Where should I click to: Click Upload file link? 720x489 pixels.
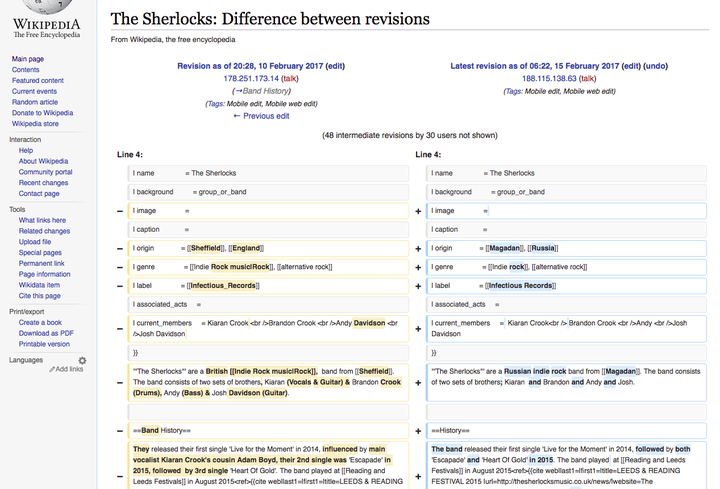[35, 242]
